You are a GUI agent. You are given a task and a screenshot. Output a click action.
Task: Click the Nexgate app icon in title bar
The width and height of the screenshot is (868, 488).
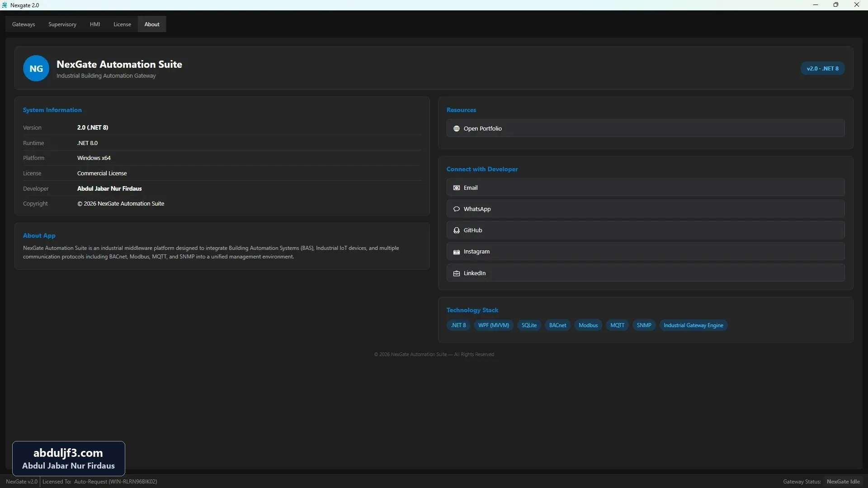click(x=5, y=5)
